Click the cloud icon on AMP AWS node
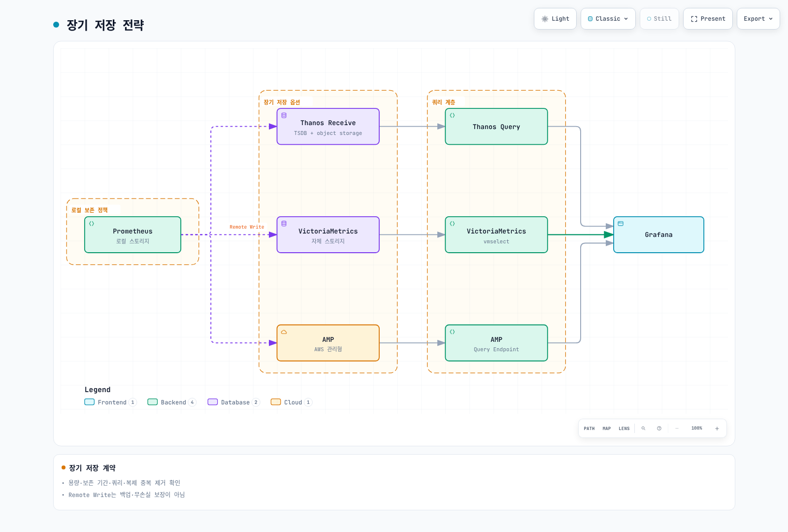 click(x=284, y=332)
